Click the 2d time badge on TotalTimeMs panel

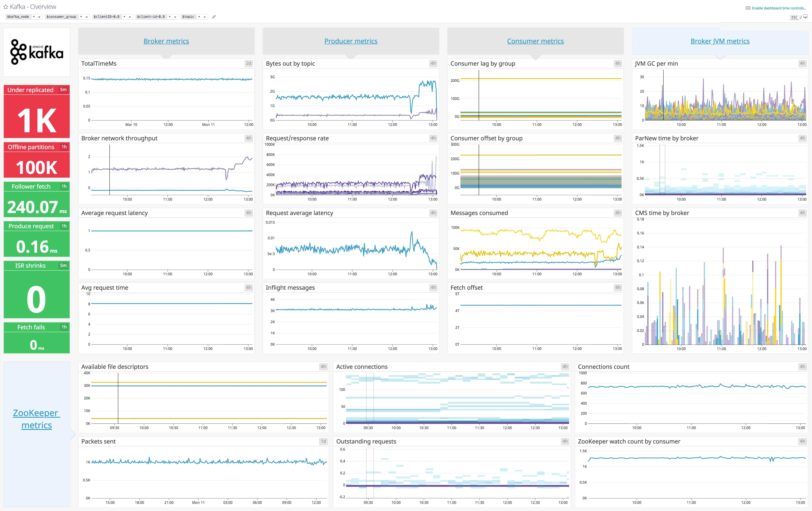(249, 63)
